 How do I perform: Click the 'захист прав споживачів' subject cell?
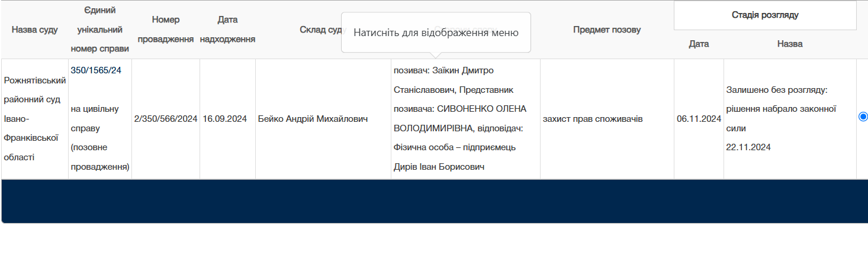[592, 119]
